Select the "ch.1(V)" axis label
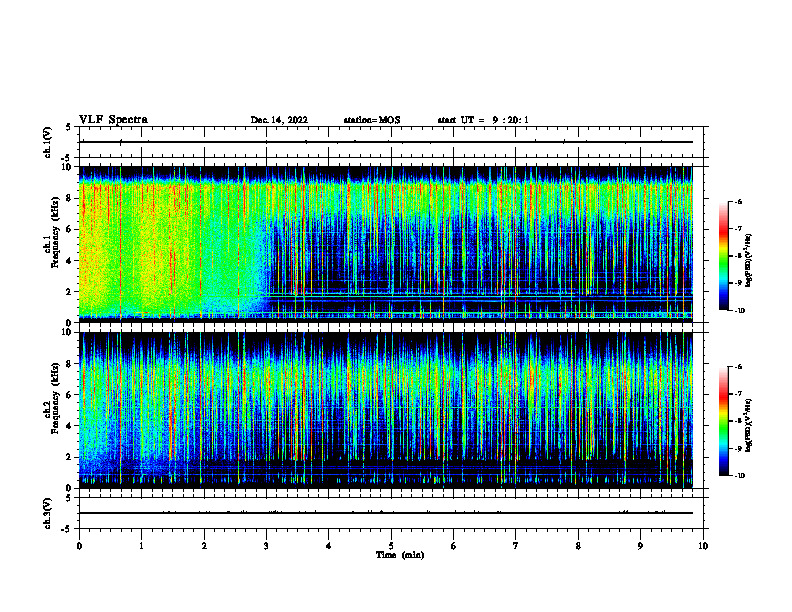 click(x=48, y=142)
